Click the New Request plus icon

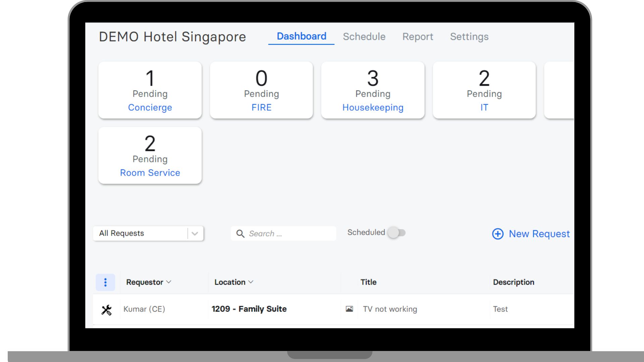point(498,234)
